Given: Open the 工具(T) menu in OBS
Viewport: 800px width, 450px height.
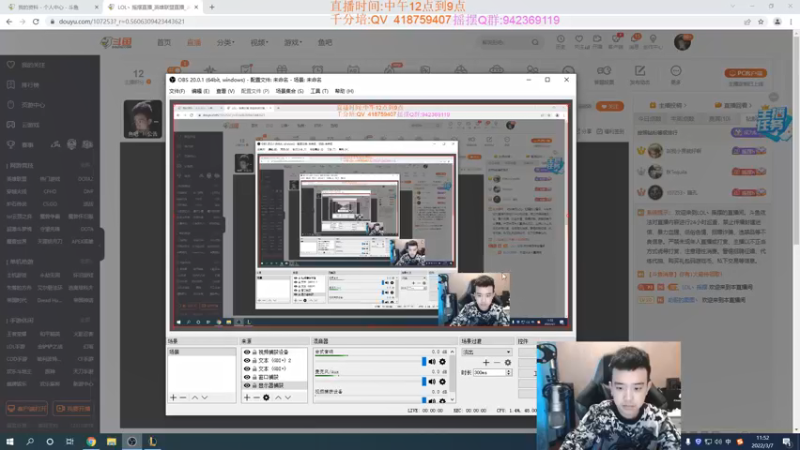Looking at the screenshot, I should 319,91.
